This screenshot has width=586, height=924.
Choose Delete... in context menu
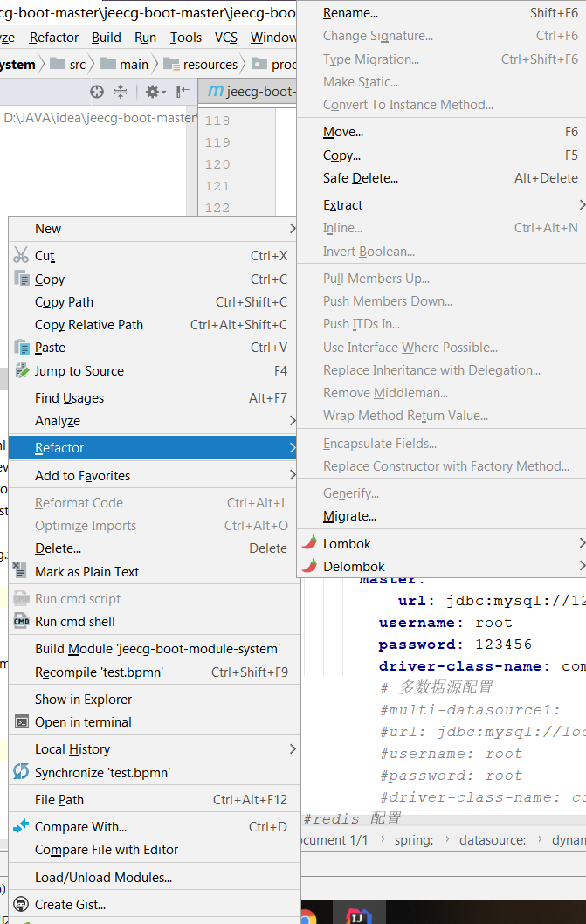155,548
